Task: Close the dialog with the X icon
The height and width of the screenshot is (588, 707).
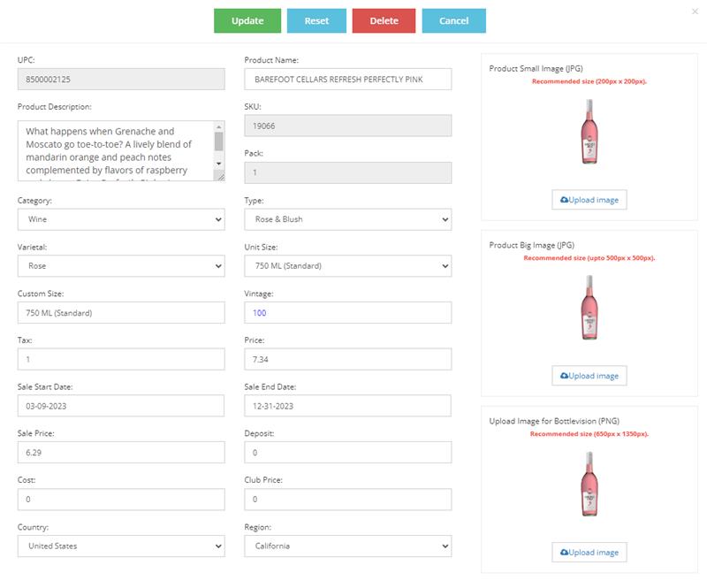Action: (x=695, y=11)
